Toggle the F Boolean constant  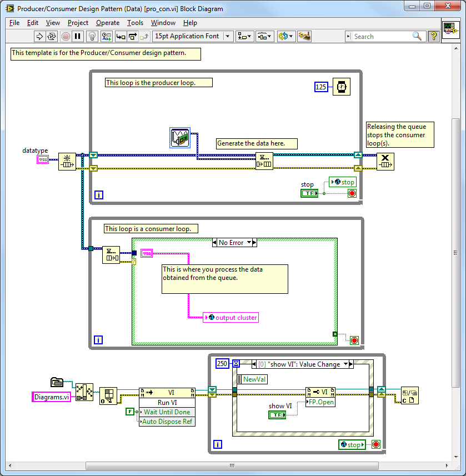point(130,412)
